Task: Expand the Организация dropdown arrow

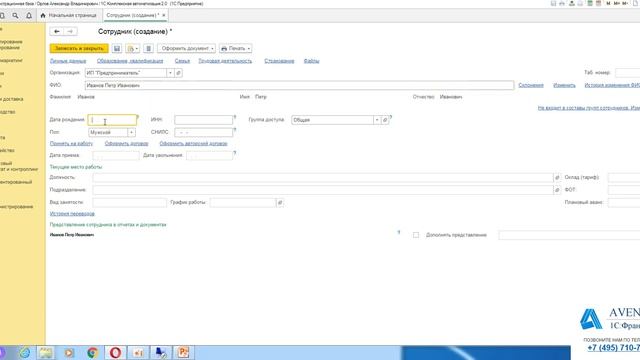Action: point(170,73)
